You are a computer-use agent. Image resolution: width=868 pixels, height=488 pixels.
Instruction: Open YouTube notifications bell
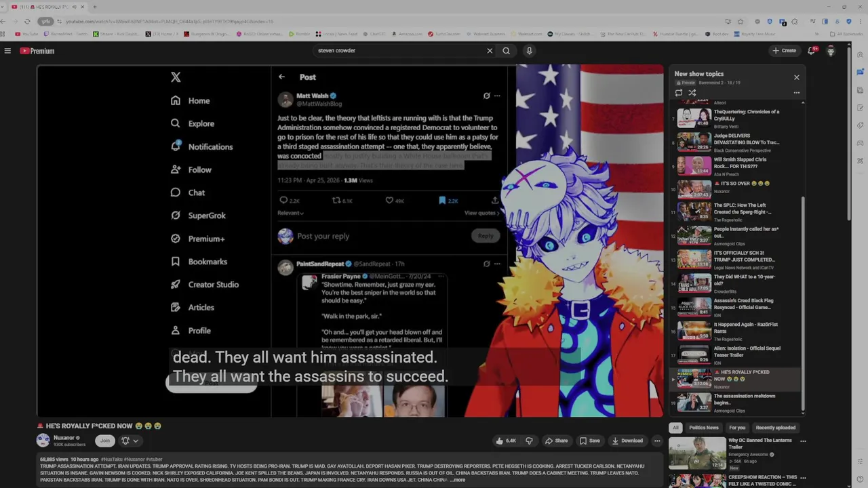tap(812, 51)
